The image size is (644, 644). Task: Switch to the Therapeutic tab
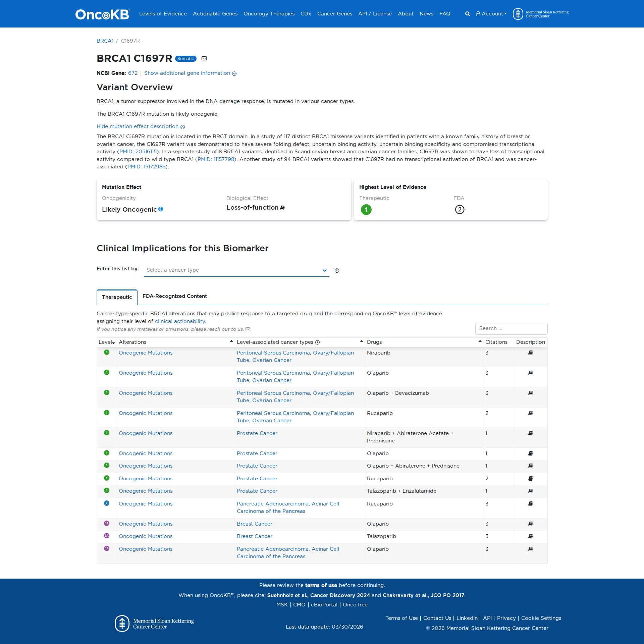(117, 297)
